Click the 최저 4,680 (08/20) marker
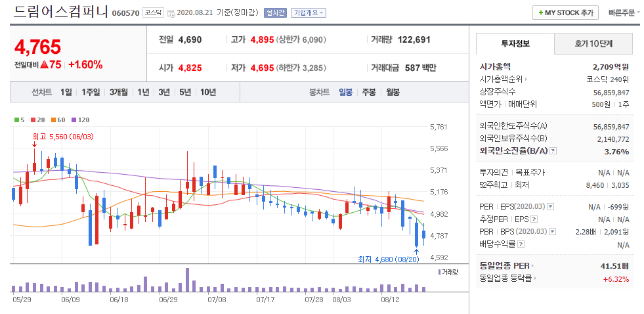The image size is (644, 314). [388, 259]
